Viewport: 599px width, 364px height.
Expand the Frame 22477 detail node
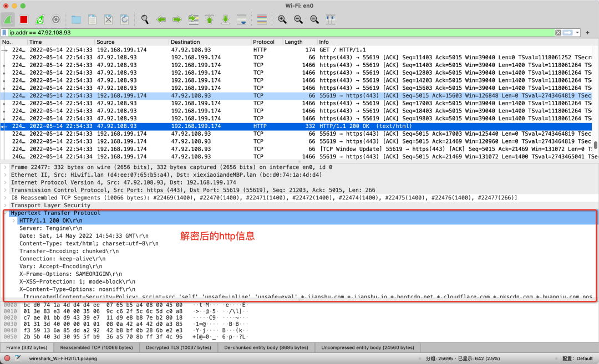tap(6, 167)
